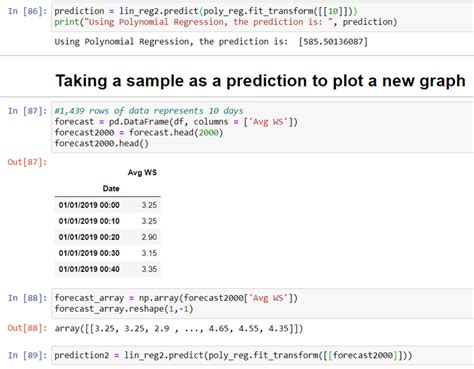The image size is (474, 369).
Task: Select the 'Taking a sample as a prediction' heading
Action: 260,81
